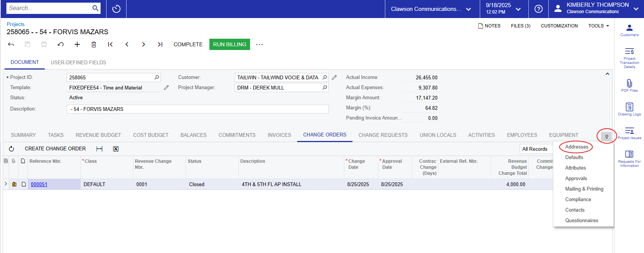This screenshot has height=253, width=644.
Task: Click the Run Billing button
Action: click(229, 44)
